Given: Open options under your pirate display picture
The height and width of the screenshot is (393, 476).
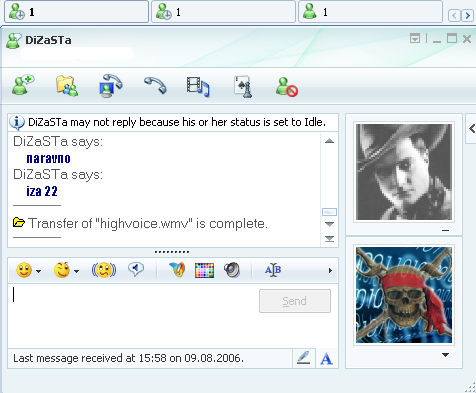Looking at the screenshot, I should [445, 355].
